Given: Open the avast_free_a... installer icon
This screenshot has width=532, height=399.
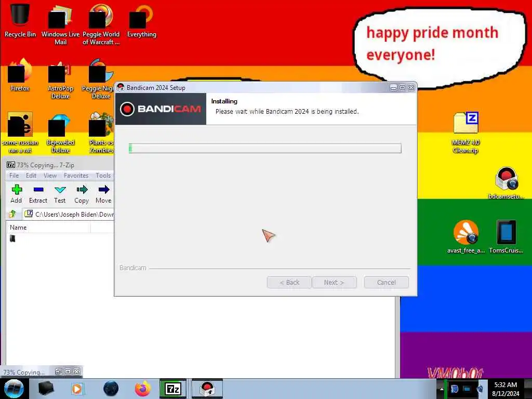Looking at the screenshot, I should (x=466, y=237).
